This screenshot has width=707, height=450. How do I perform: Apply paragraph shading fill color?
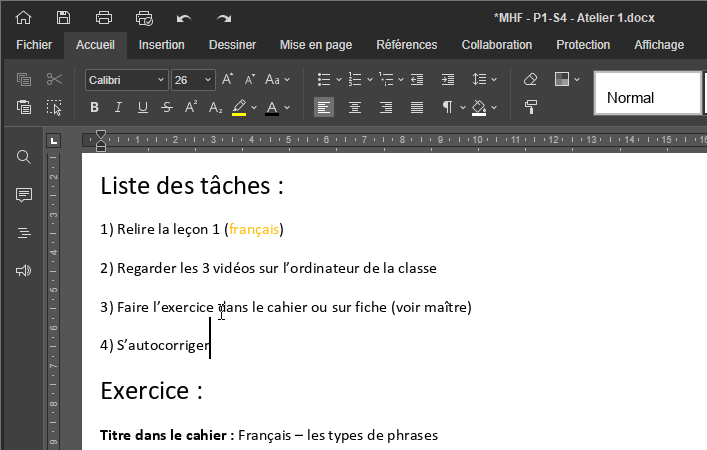pos(478,107)
